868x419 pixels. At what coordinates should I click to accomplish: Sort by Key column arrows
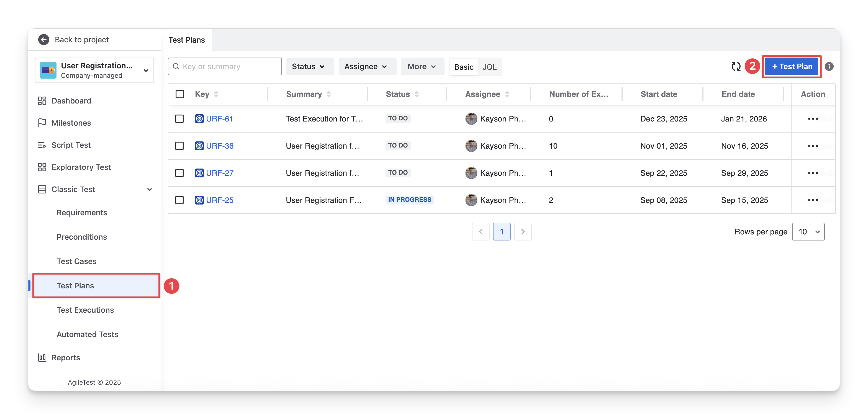[x=216, y=94]
